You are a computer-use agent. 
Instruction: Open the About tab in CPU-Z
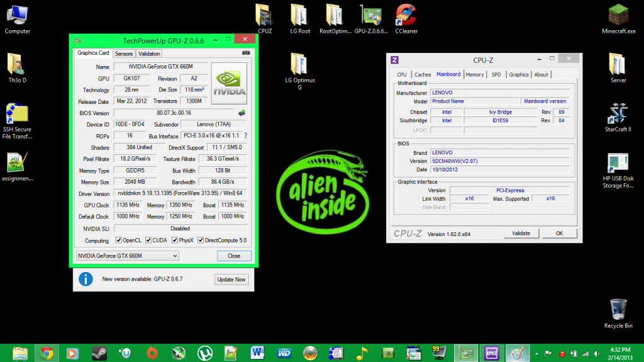[541, 74]
